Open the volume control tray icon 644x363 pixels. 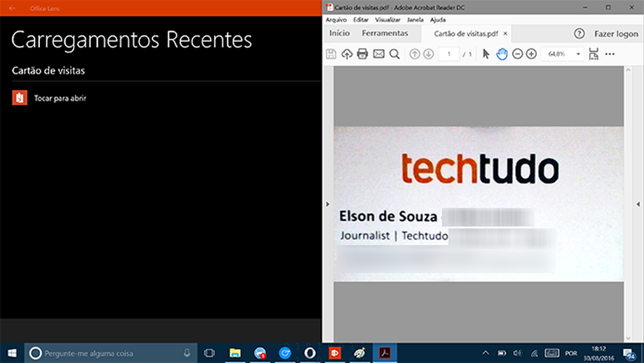pos(517,353)
